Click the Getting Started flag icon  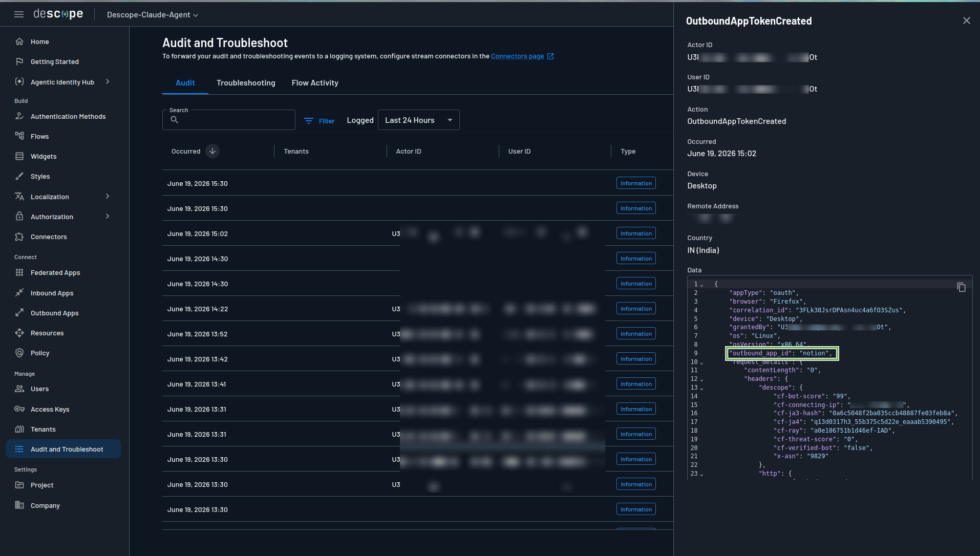coord(19,61)
